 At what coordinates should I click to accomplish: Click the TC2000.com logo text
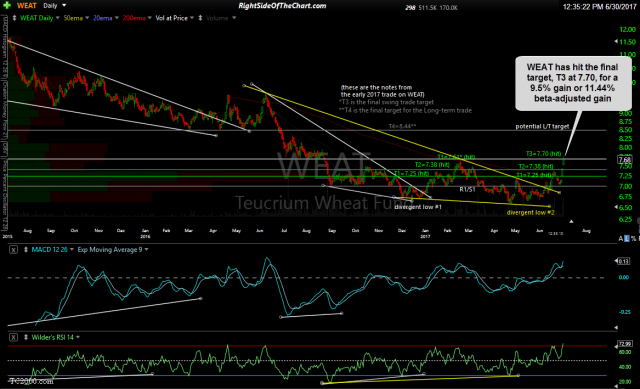pos(31,381)
